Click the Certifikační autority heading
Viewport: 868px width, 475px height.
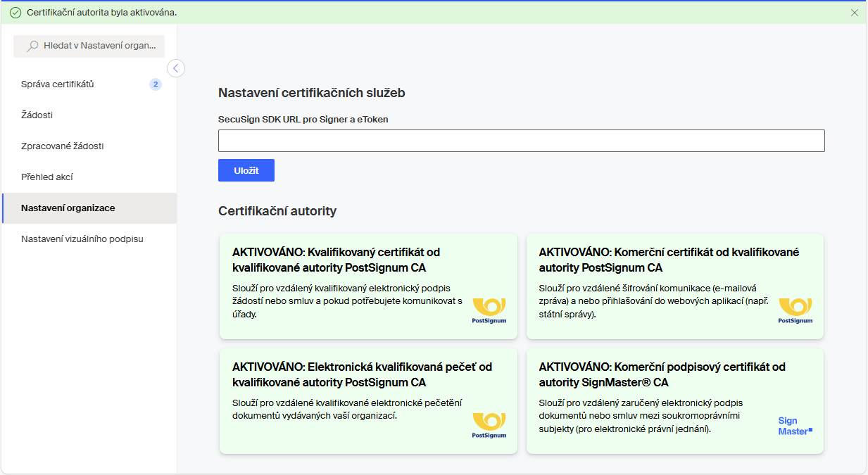pos(277,210)
